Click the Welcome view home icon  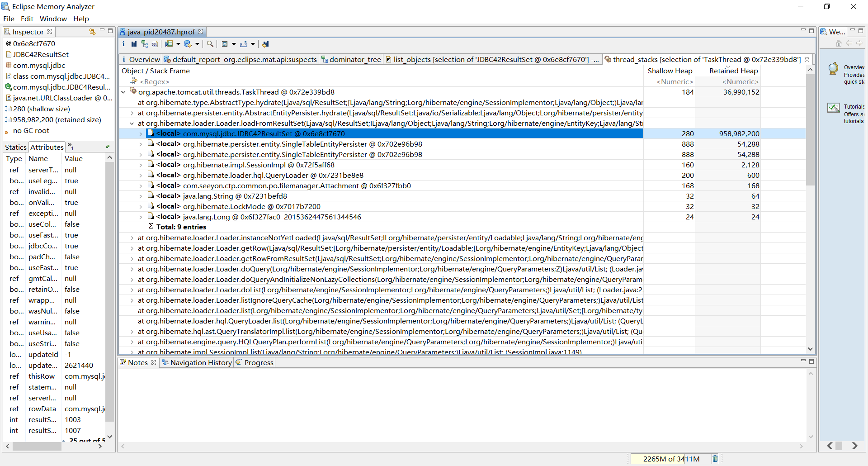pyautogui.click(x=839, y=43)
